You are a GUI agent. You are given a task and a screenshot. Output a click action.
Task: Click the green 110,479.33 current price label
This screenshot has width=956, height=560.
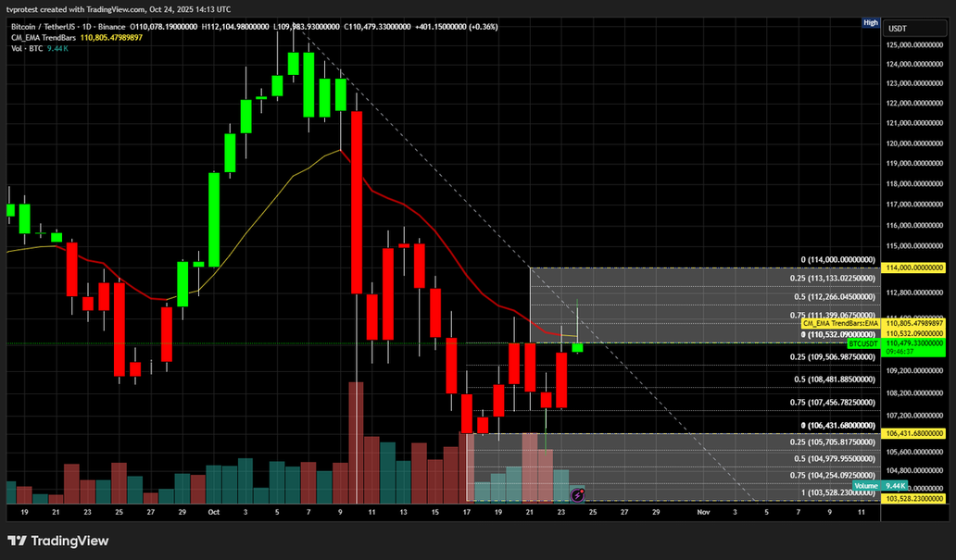[x=915, y=342]
